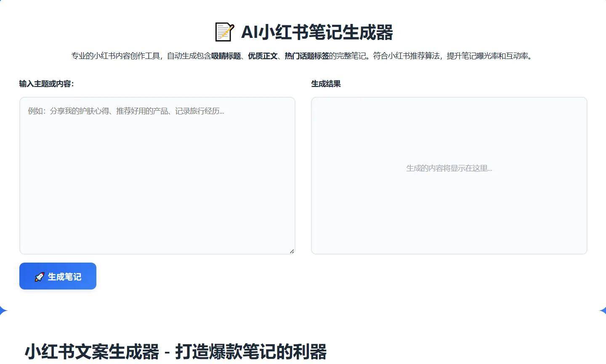Viewport: 606px width, 364px height.
Task: Click the AI小红书笔记生成器 main title
Action: [316, 32]
